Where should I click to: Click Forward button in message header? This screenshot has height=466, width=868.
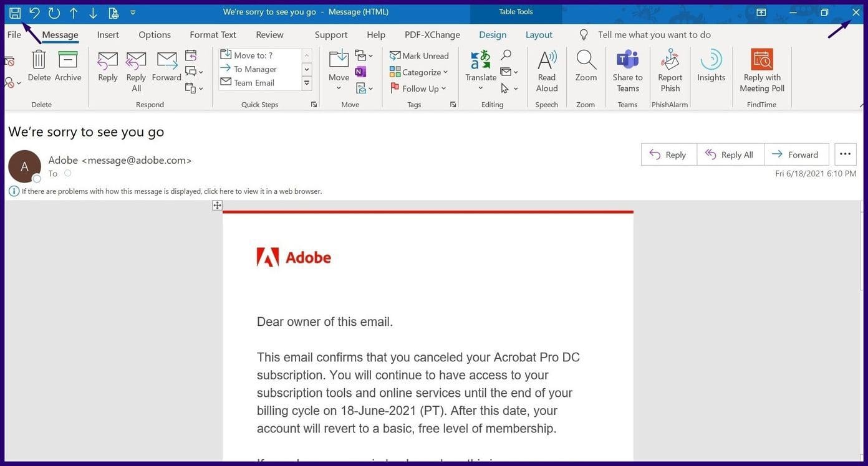[x=796, y=155]
